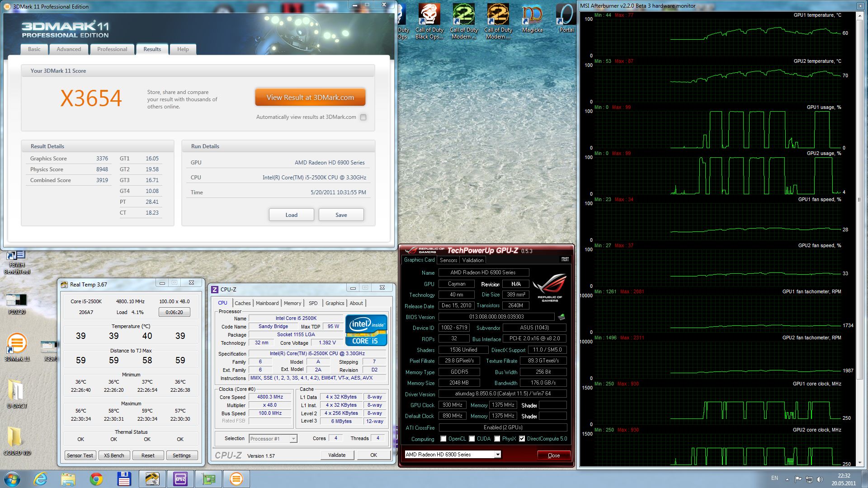Open the SPD tab in CPU-Z
This screenshot has height=488, width=868.
click(313, 303)
